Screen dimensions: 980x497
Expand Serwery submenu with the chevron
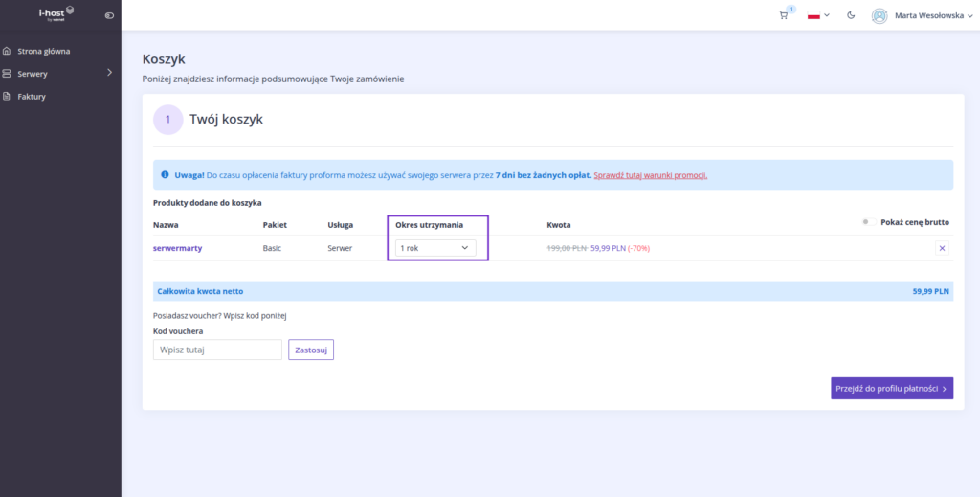pos(109,73)
